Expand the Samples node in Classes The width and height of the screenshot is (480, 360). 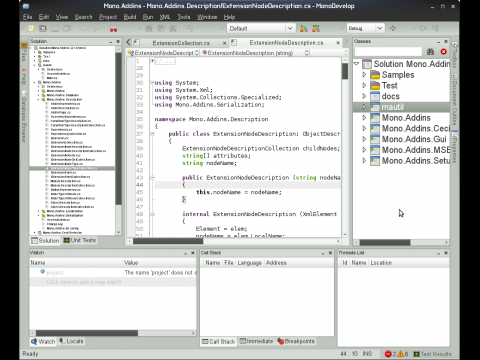[x=364, y=75]
